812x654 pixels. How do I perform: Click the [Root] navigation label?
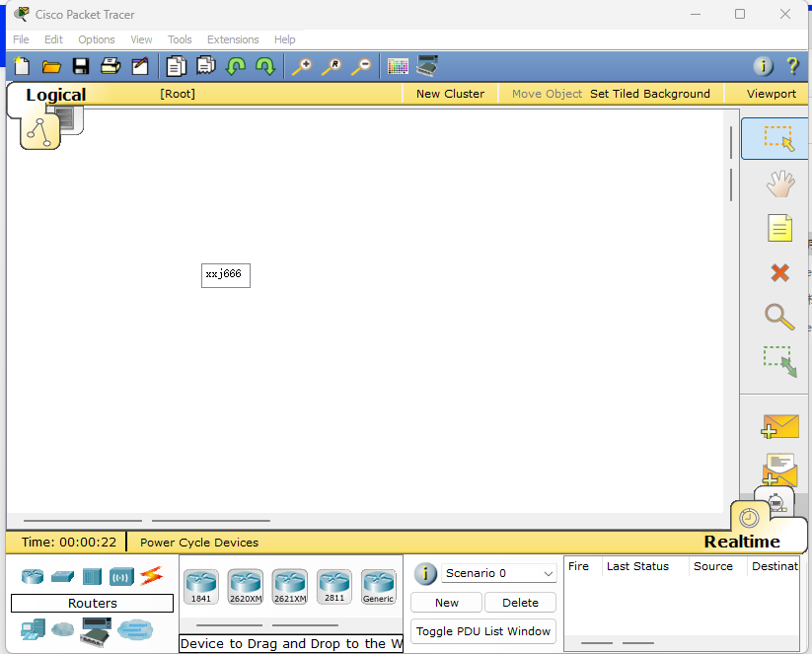[x=178, y=94]
